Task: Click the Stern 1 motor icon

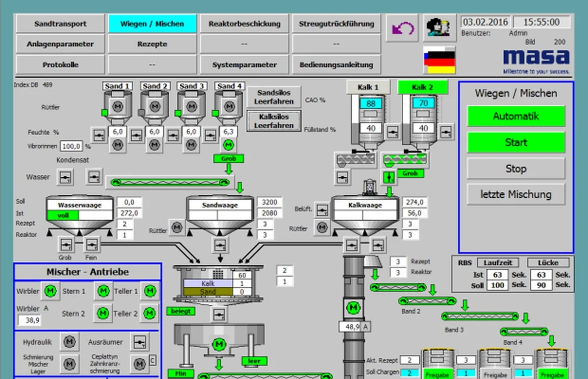Action: (x=103, y=291)
